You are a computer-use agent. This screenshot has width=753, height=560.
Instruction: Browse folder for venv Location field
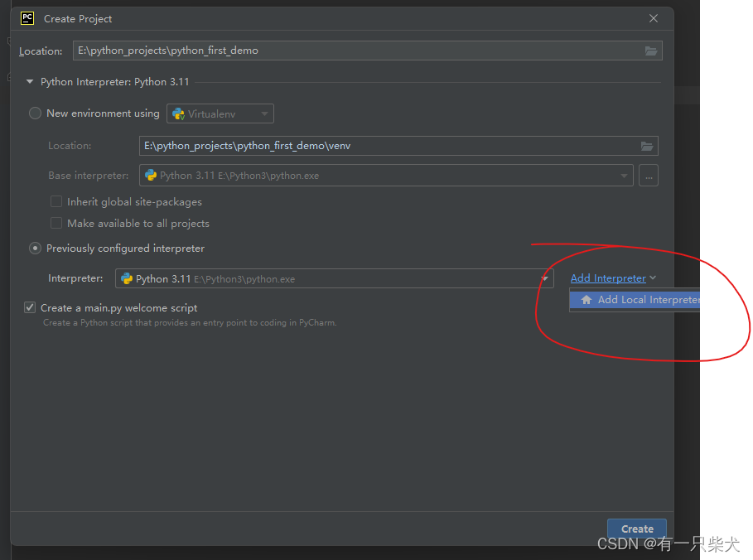click(x=647, y=146)
